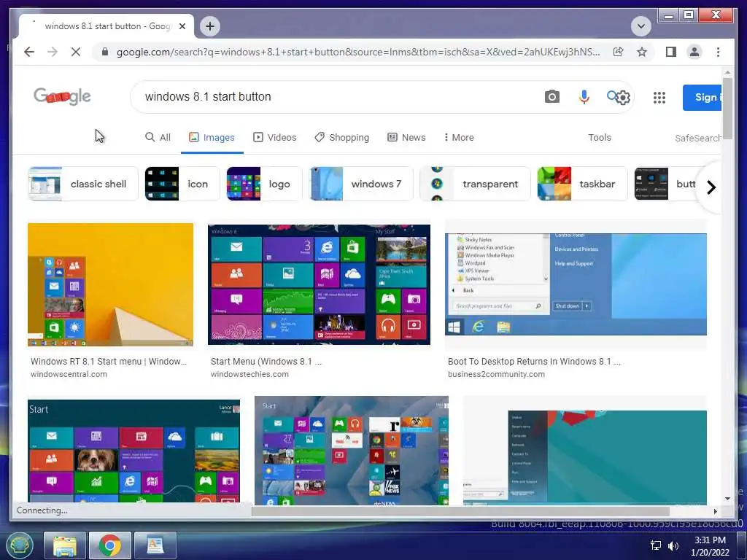747x560 pixels.
Task: Click the forward navigation arrow
Action: point(53,52)
